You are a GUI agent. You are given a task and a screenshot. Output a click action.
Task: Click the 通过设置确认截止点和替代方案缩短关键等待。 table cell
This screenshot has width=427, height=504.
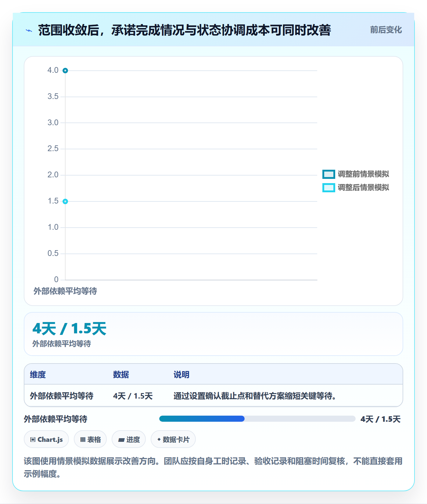[255, 396]
